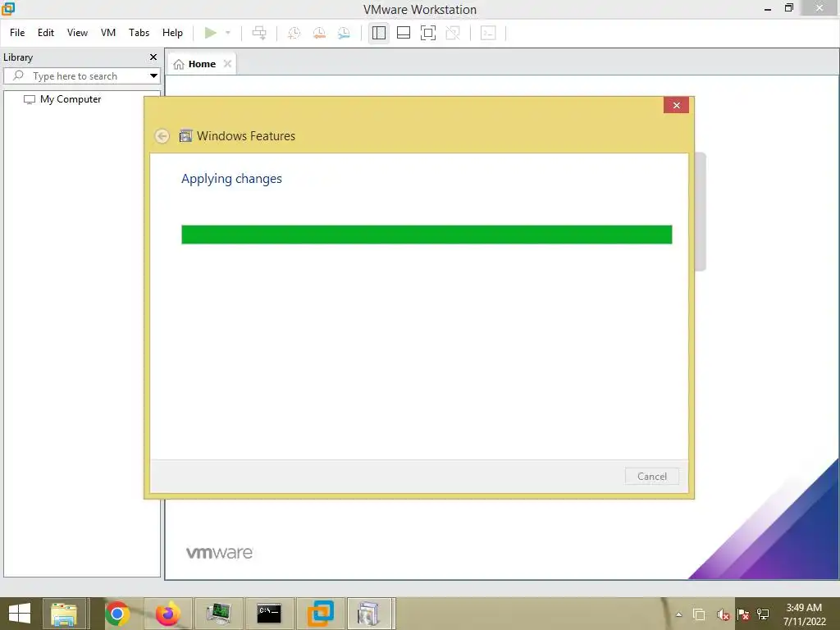This screenshot has height=630, width=840.
Task: Power on the virtual machine with the green play icon
Action: 211,33
